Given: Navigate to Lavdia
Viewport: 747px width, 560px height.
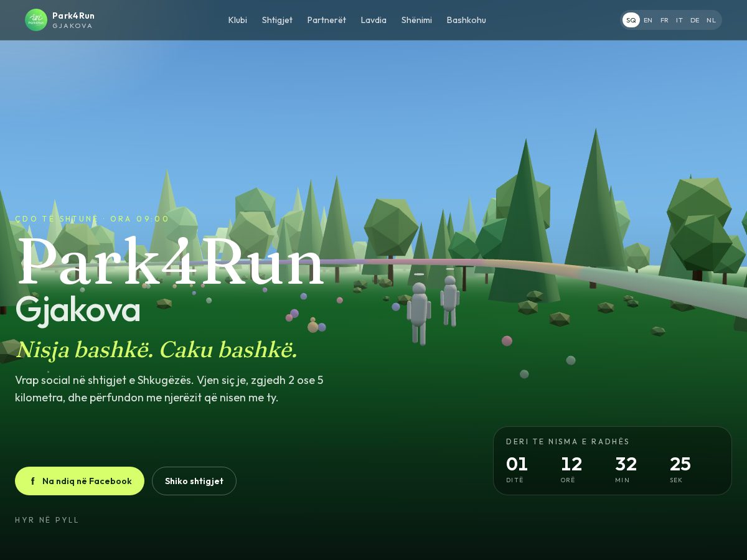Looking at the screenshot, I should (x=374, y=20).
